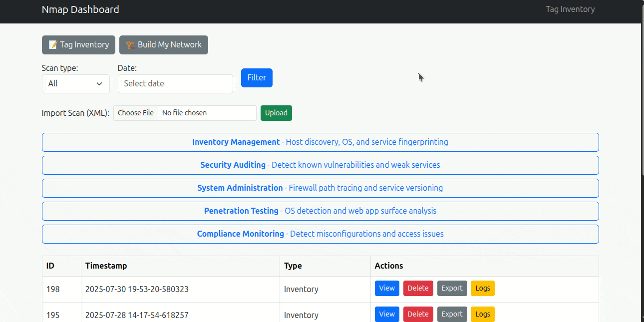Image resolution: width=644 pixels, height=322 pixels.
Task: Open Compliance Monitoring scan category
Action: [320, 234]
